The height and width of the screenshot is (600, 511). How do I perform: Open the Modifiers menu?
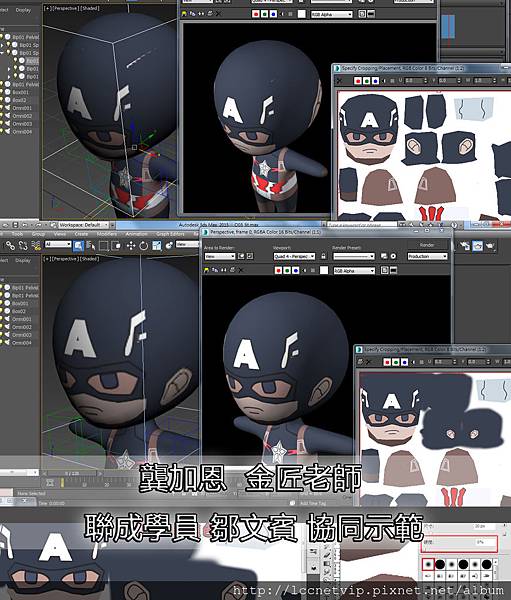click(x=106, y=234)
